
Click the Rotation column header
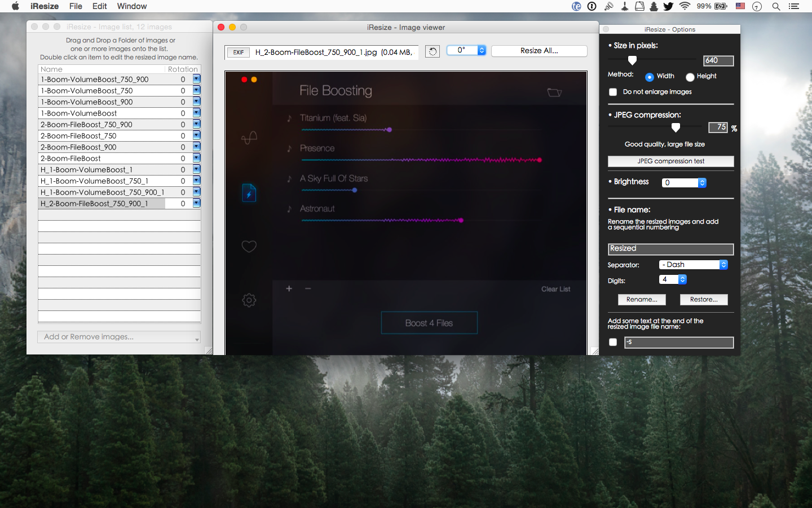pyautogui.click(x=183, y=69)
